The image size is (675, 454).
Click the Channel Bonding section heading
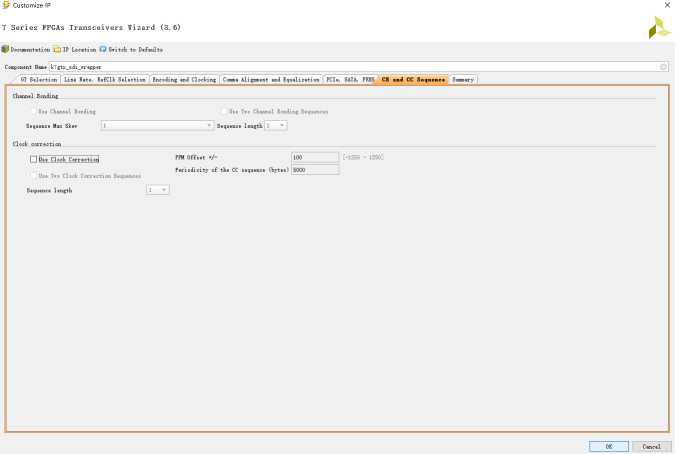pos(35,96)
